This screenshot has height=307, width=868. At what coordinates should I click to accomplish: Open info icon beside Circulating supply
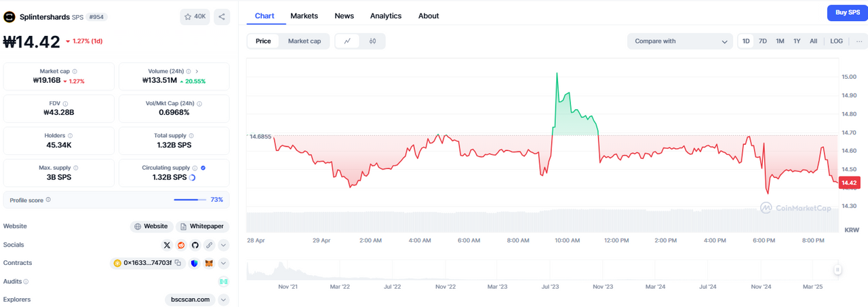[x=195, y=168]
